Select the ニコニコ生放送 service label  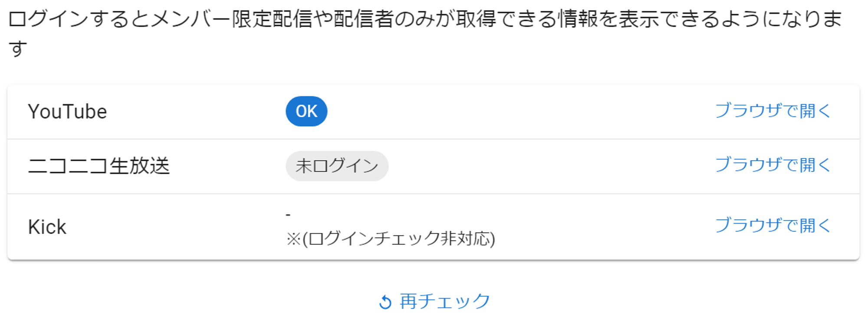pyautogui.click(x=99, y=166)
